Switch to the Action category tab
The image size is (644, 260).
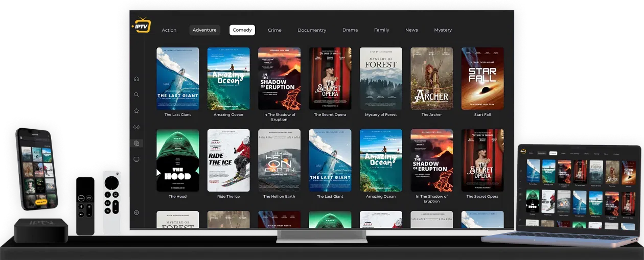[x=169, y=30]
